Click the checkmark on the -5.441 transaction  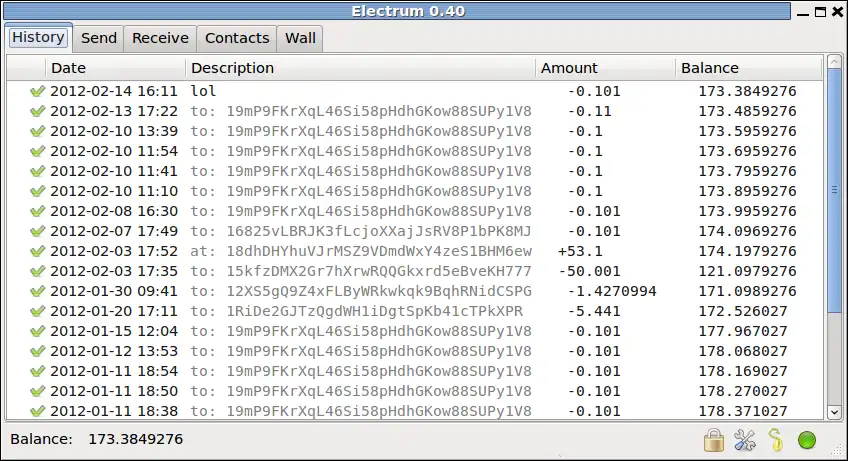[38, 311]
